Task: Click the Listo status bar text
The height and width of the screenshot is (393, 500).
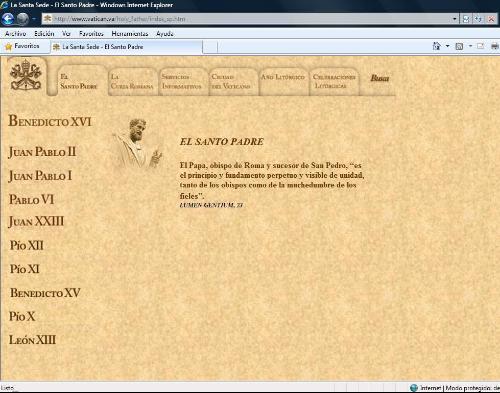Action: click(x=7, y=388)
